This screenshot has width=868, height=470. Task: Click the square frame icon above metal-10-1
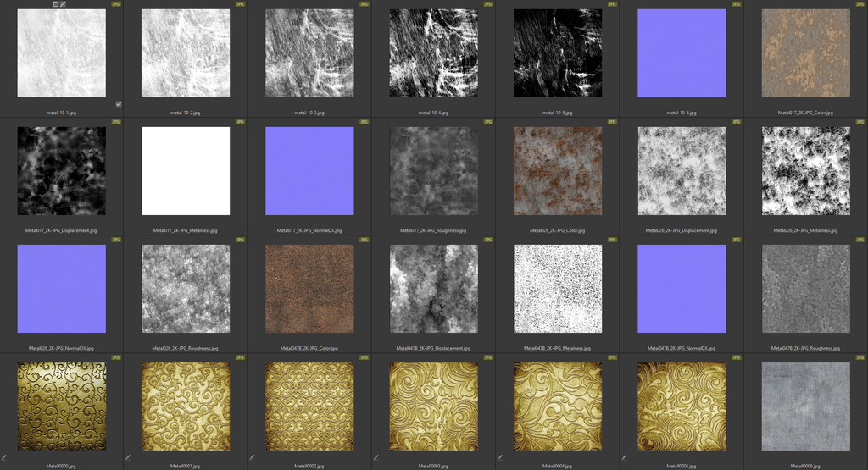point(56,4)
